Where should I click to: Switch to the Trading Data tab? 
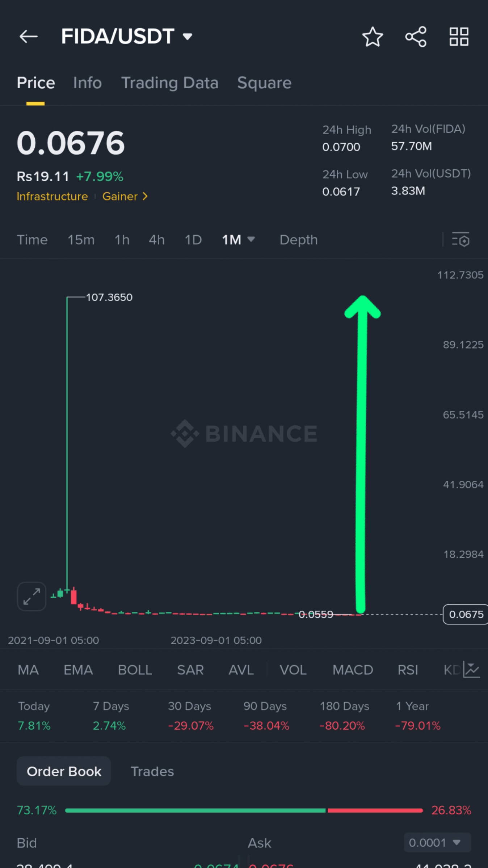[170, 83]
